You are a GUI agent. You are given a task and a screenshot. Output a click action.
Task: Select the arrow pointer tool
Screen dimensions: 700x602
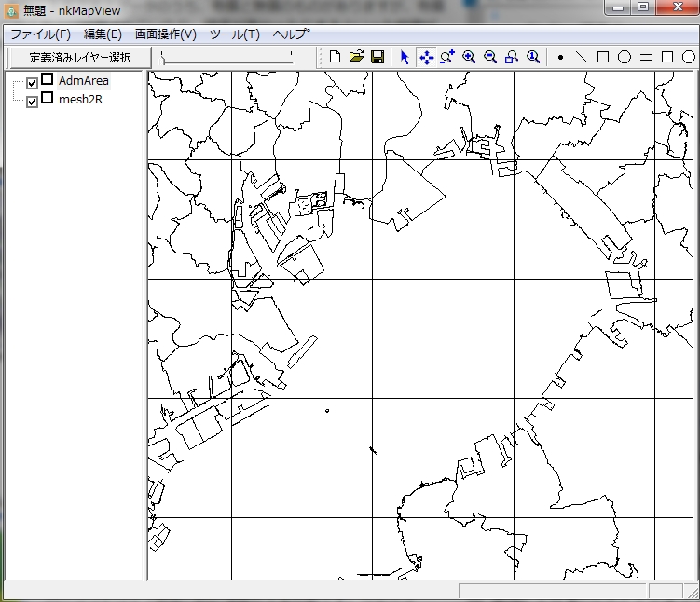pyautogui.click(x=405, y=57)
